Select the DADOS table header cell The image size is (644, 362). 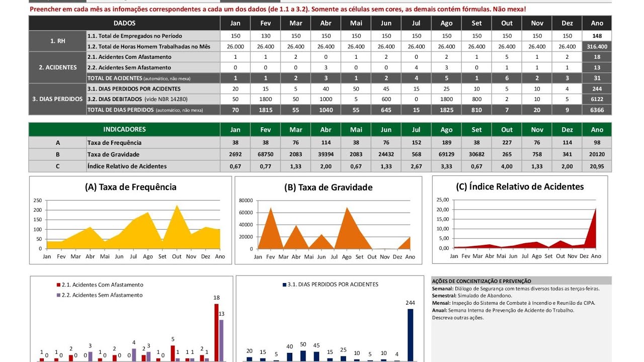(x=124, y=23)
